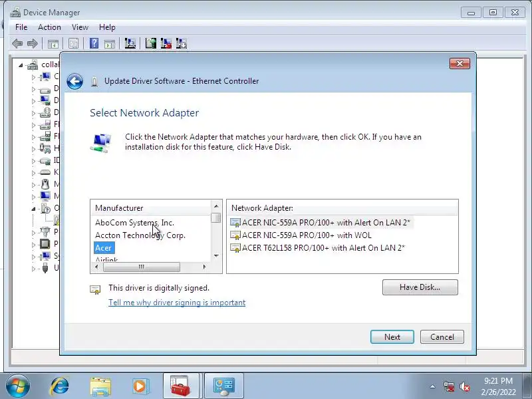Click the Forward toolbar arrow in Device Manager

(x=32, y=43)
